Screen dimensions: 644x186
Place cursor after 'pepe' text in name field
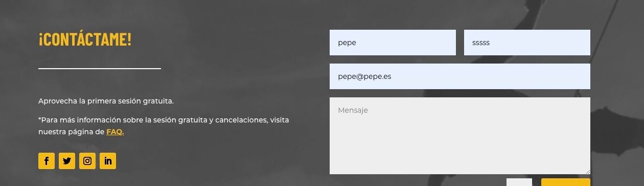(x=357, y=43)
